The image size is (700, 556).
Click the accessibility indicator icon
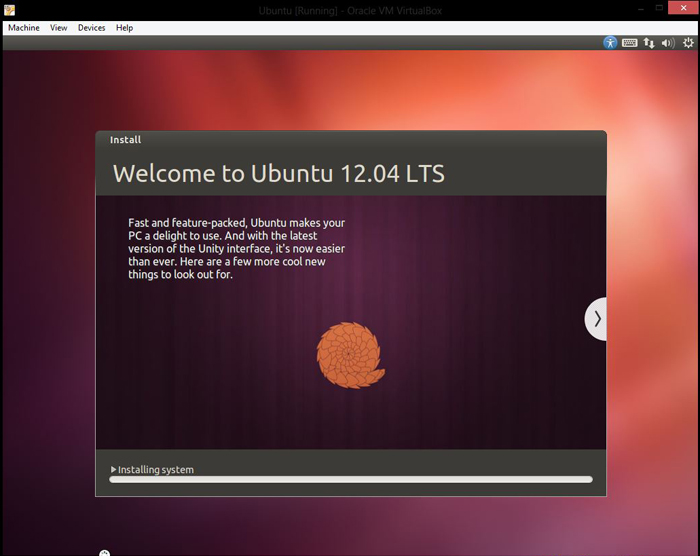(610, 43)
